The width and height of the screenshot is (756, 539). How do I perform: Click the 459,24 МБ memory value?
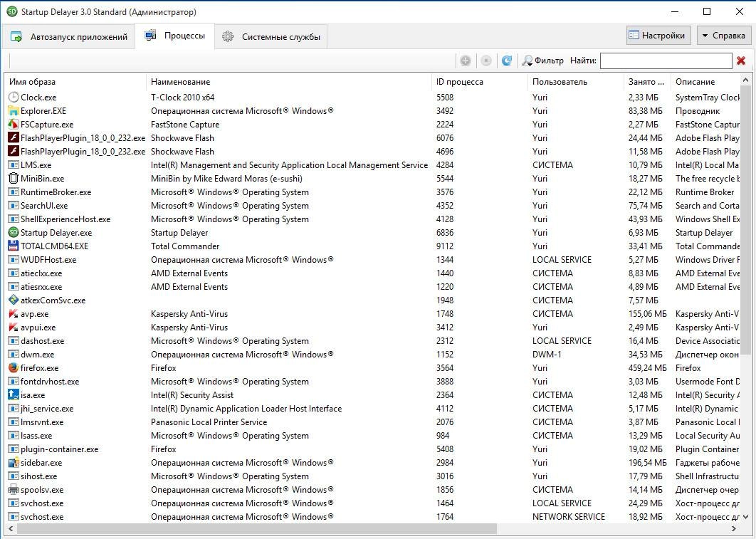click(x=648, y=368)
